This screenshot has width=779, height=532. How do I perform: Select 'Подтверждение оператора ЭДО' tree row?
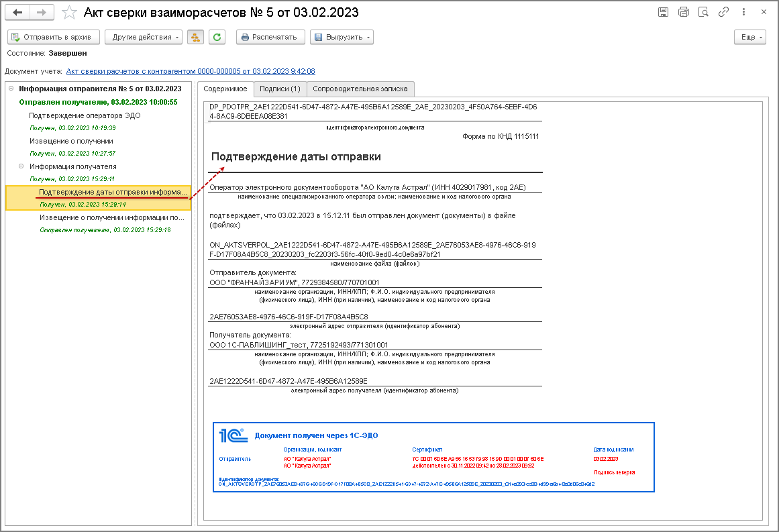(85, 116)
